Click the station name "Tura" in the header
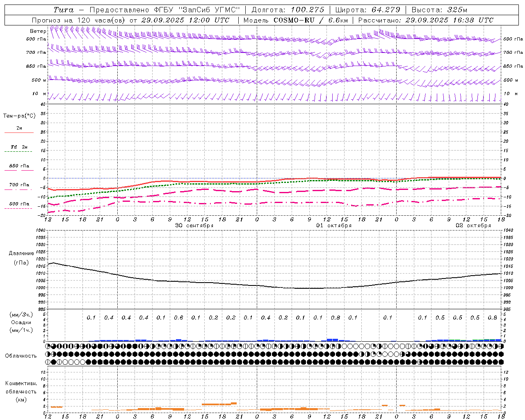The image size is (525, 420). click(64, 10)
